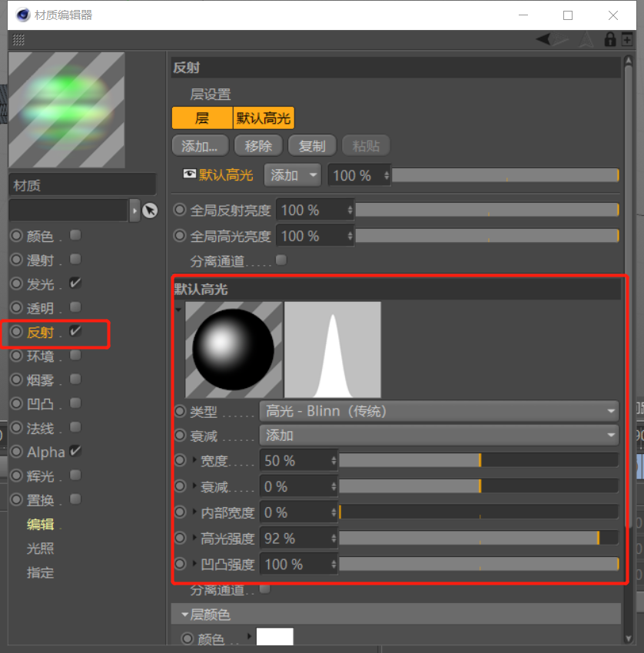
Task: Expand the 高光强度 parameter triangle
Action: tap(194, 538)
